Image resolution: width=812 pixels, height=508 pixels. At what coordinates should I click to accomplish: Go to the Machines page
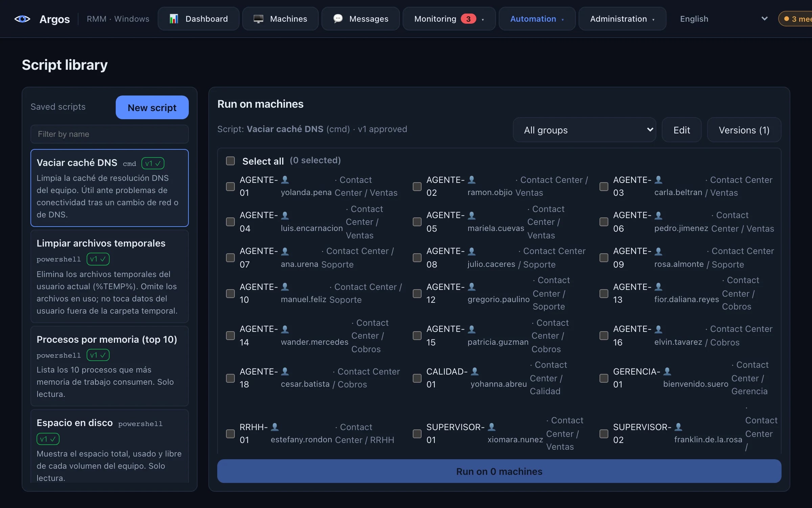pos(280,19)
